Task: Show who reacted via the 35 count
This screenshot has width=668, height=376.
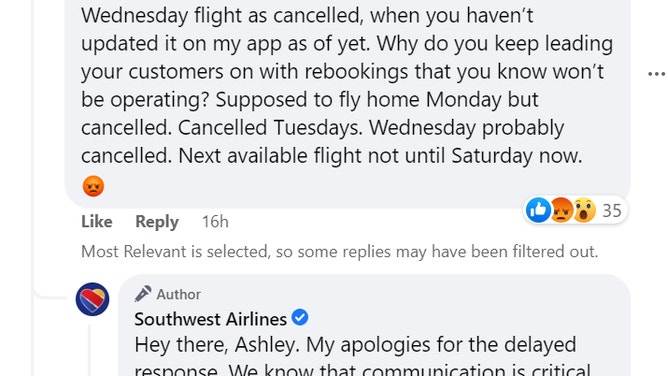Action: (x=612, y=210)
